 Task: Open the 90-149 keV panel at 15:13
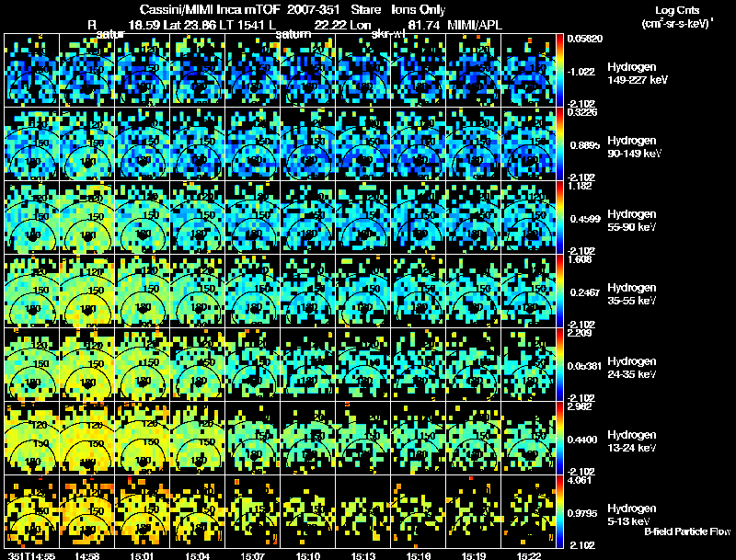[x=362, y=144]
